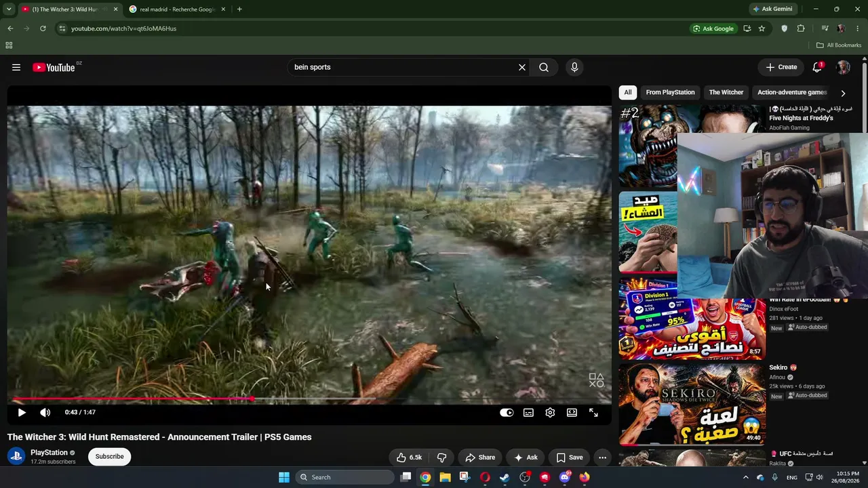
Task: Click the YouTube search magnifier button
Action: 544,67
